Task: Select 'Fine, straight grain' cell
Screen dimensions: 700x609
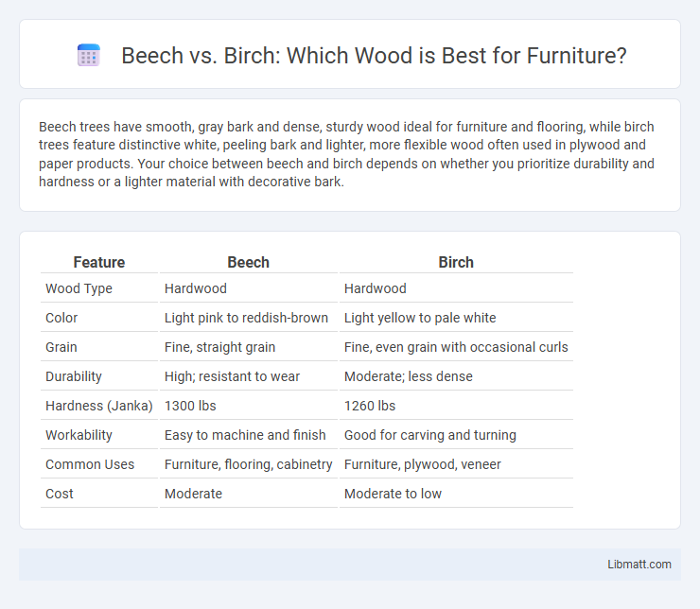Action: (x=219, y=347)
